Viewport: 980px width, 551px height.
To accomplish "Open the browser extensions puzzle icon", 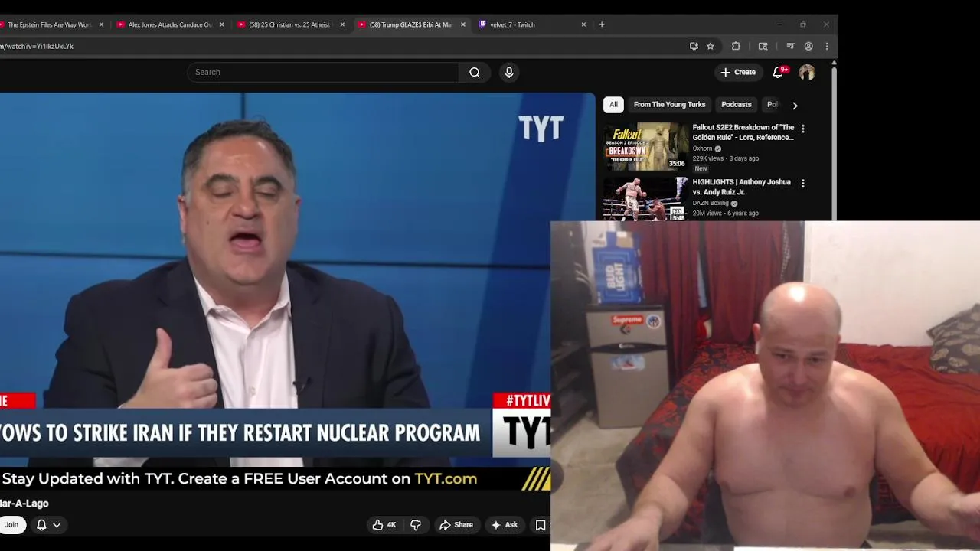I will pyautogui.click(x=736, y=46).
